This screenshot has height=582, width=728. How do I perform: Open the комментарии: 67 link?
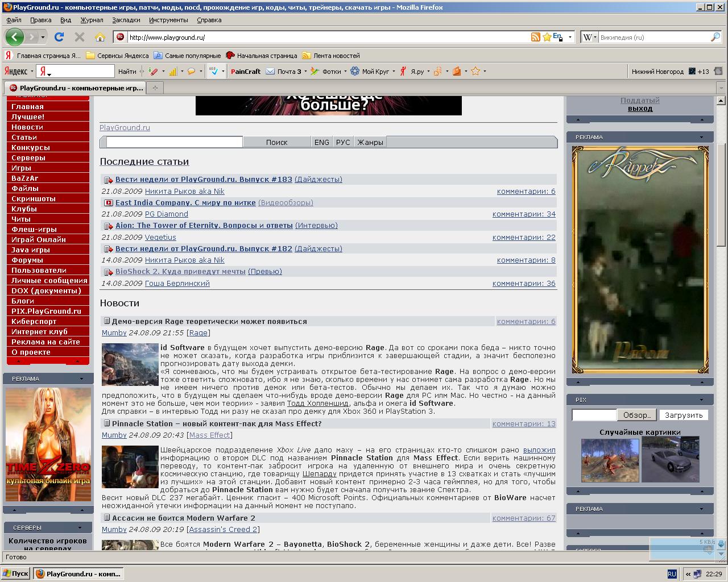pyautogui.click(x=524, y=518)
